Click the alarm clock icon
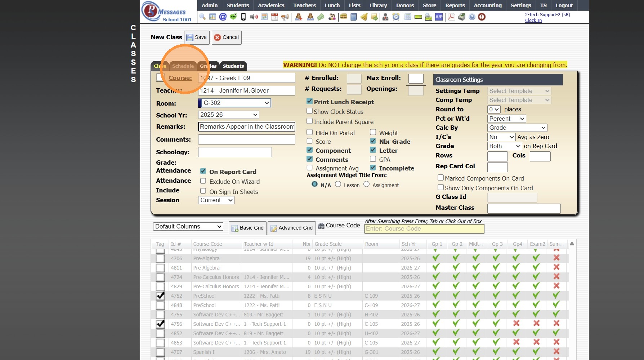 pos(396,17)
